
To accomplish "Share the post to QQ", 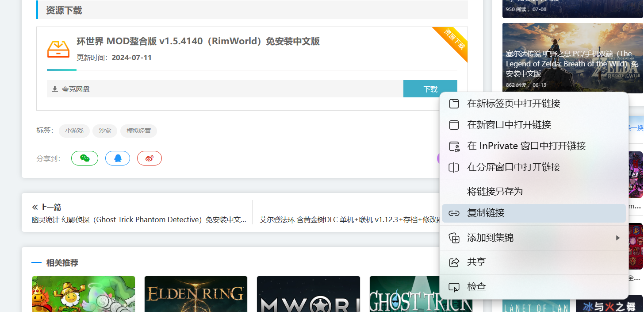I will [118, 158].
